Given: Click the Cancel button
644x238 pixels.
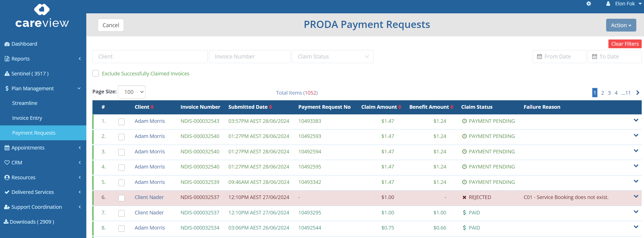Looking at the screenshot, I should click(111, 25).
